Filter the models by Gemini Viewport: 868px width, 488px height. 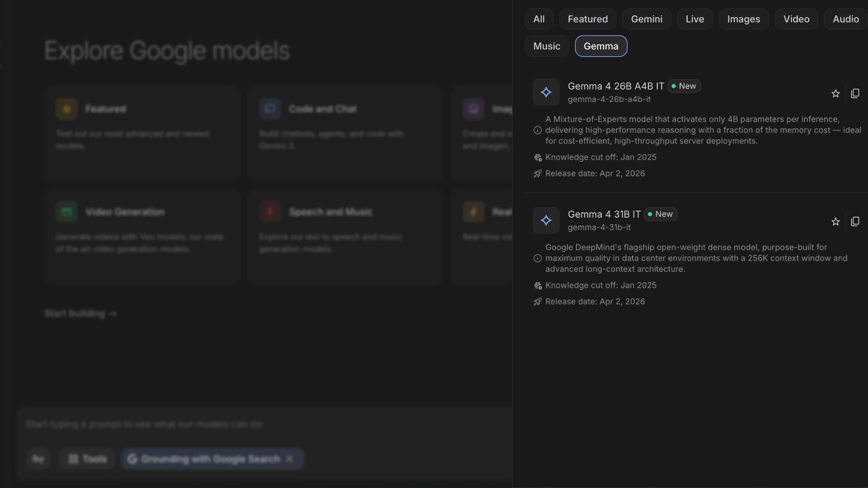646,19
